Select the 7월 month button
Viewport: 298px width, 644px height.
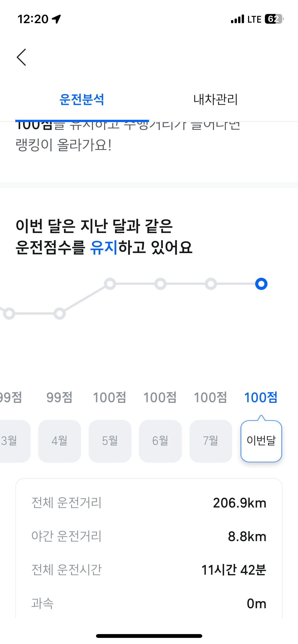(211, 441)
